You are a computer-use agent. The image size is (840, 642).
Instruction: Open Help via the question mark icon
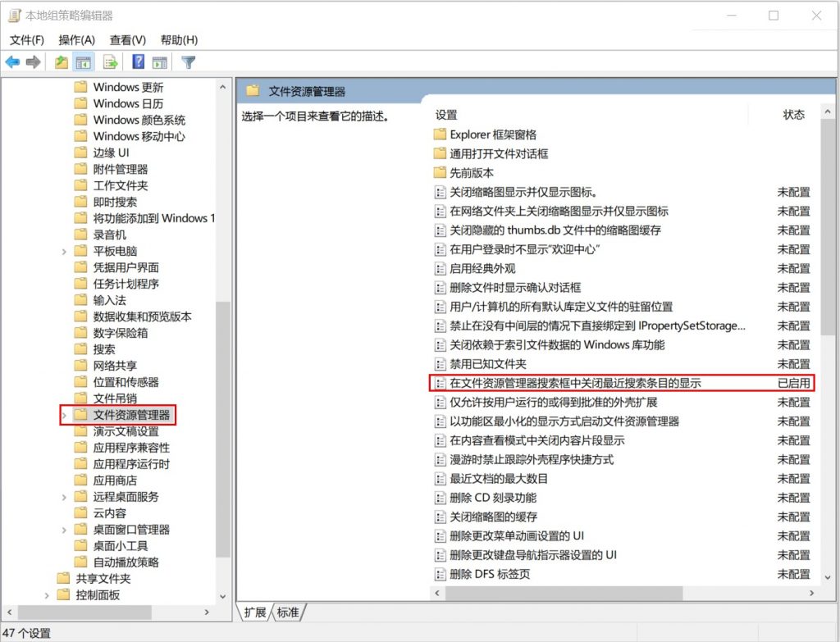[x=138, y=62]
